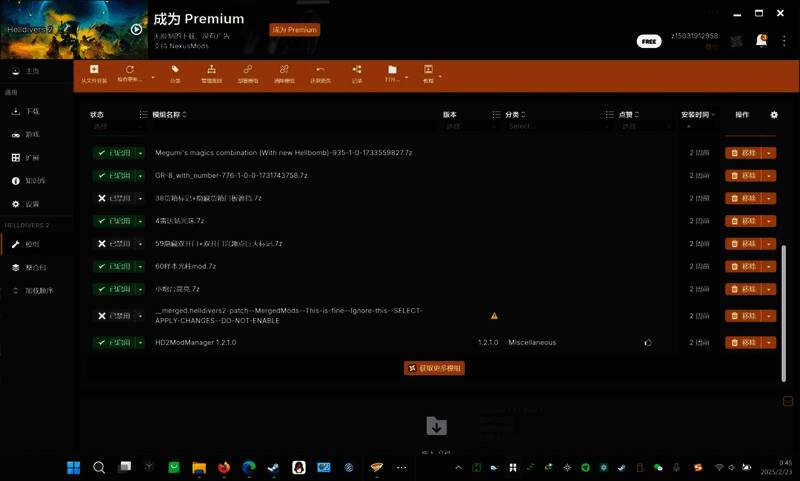Screen dimensions: 800x481
Task: Click the get more mods button
Action: point(435,368)
